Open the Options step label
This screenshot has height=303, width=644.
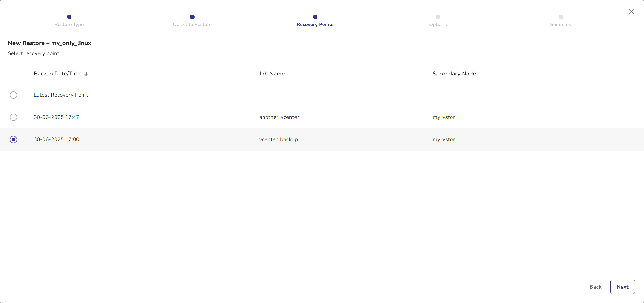438,24
